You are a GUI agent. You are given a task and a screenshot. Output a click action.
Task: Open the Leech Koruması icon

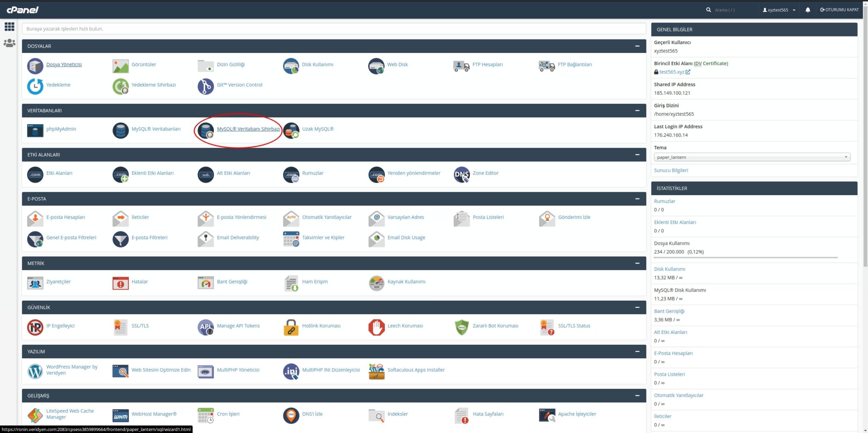(376, 327)
